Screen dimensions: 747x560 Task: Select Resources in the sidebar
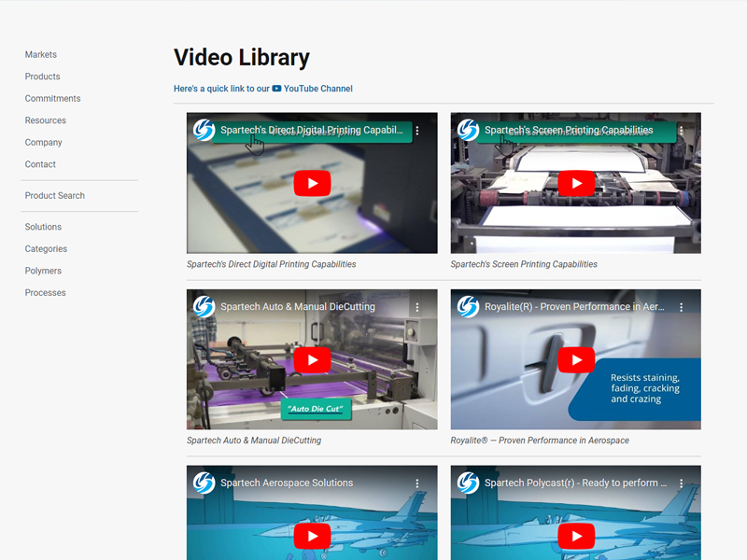click(x=45, y=120)
